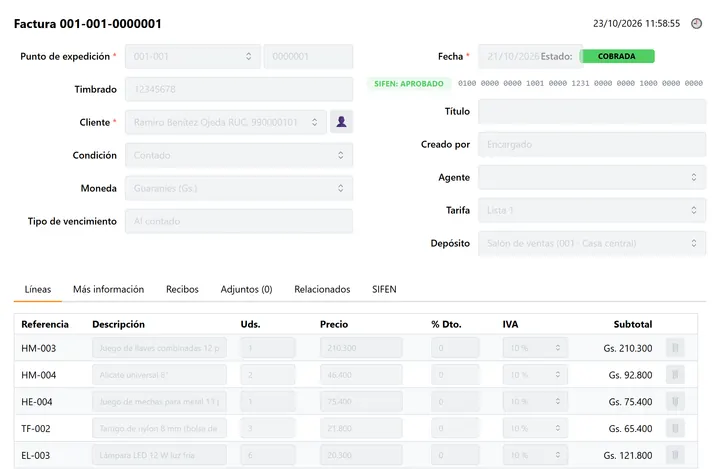The width and height of the screenshot is (720, 469).
Task: Click the % Dto. field for HM-003
Action: (455, 348)
